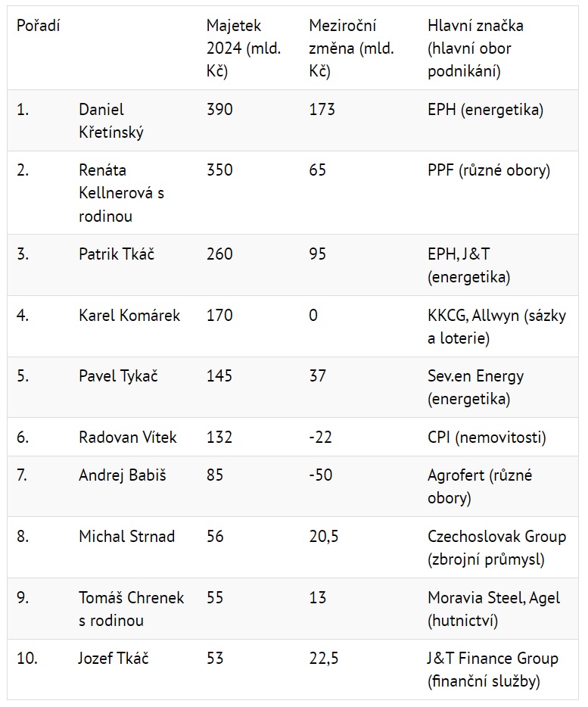Image resolution: width=588 pixels, height=707 pixels.
Task: Select the Jozef Tkáč name cell
Action: click(114, 659)
